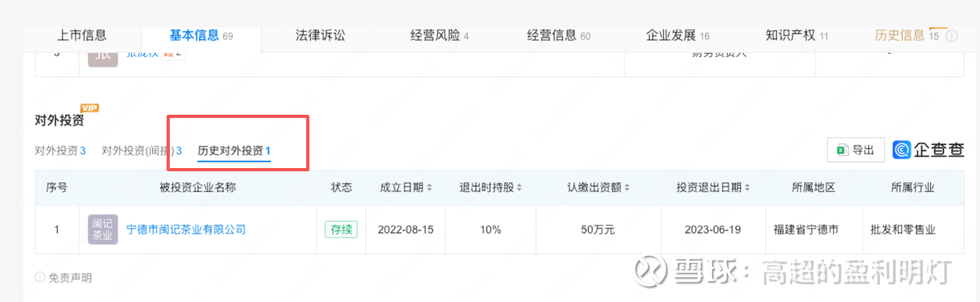
Task: Click the 免责声明 disclaimer link
Action: tap(70, 277)
